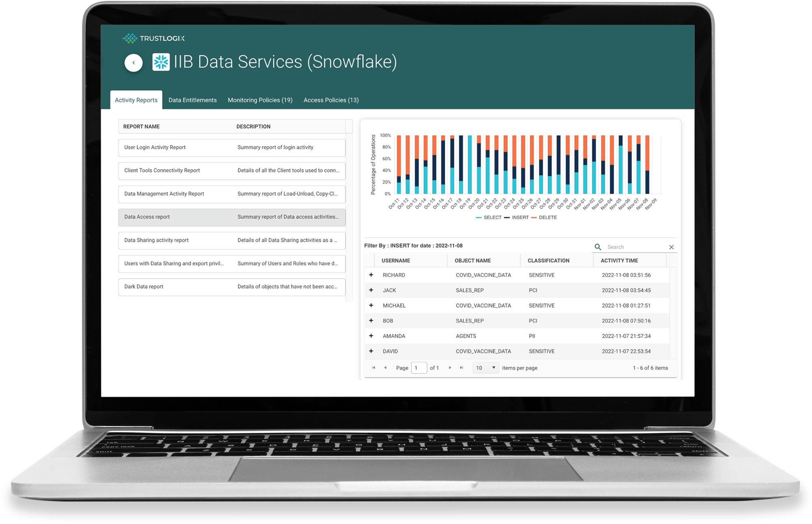Clear the search with the X icon
The height and width of the screenshot is (524, 812).
[672, 247]
